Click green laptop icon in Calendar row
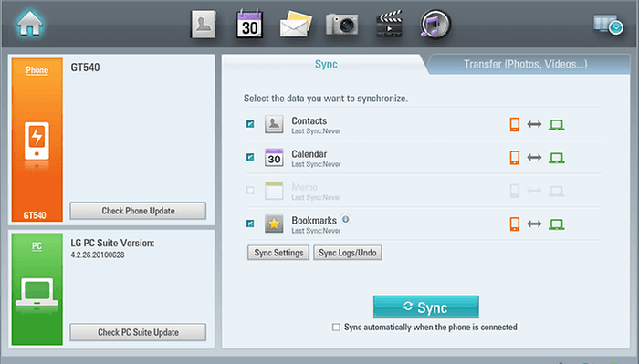Image resolution: width=639 pixels, height=364 pixels. [x=556, y=158]
